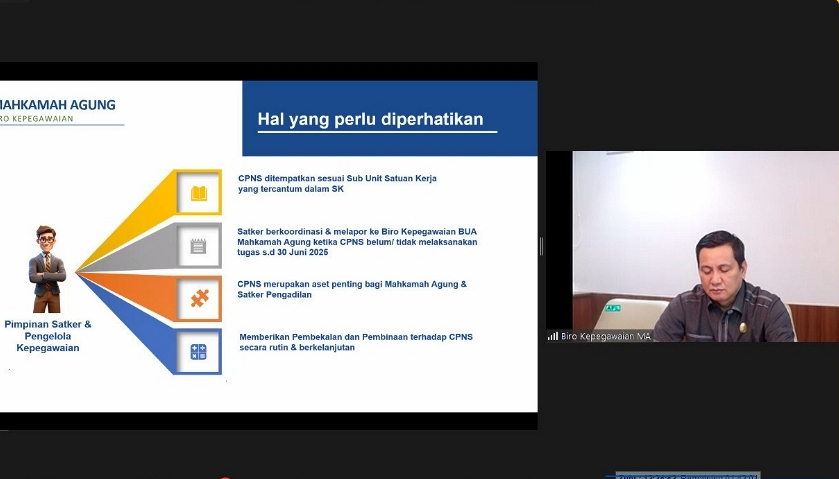Click the gray notepad icon tile
The width and height of the screenshot is (839, 479).
[x=198, y=245]
